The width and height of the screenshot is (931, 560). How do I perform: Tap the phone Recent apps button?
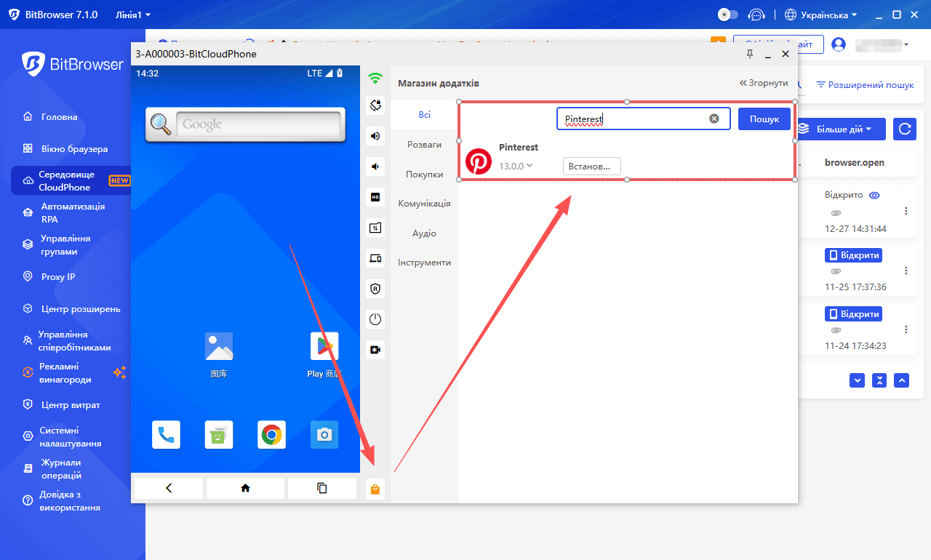click(x=322, y=488)
